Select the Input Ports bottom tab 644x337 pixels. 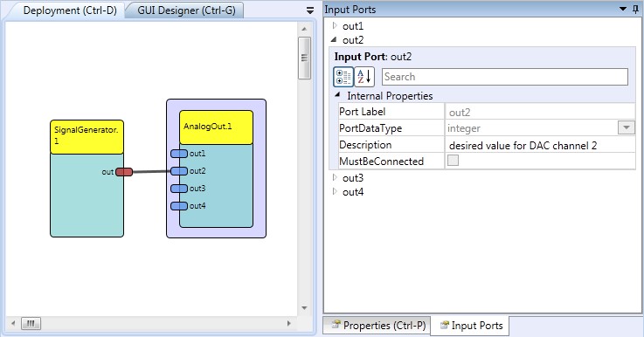[x=471, y=325]
